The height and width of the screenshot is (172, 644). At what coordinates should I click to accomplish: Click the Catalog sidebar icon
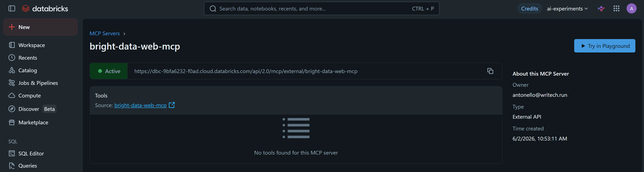[12, 70]
